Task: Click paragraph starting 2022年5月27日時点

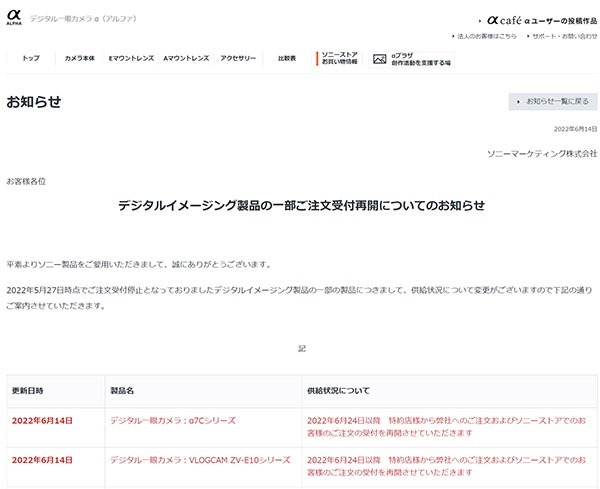Action: [299, 298]
